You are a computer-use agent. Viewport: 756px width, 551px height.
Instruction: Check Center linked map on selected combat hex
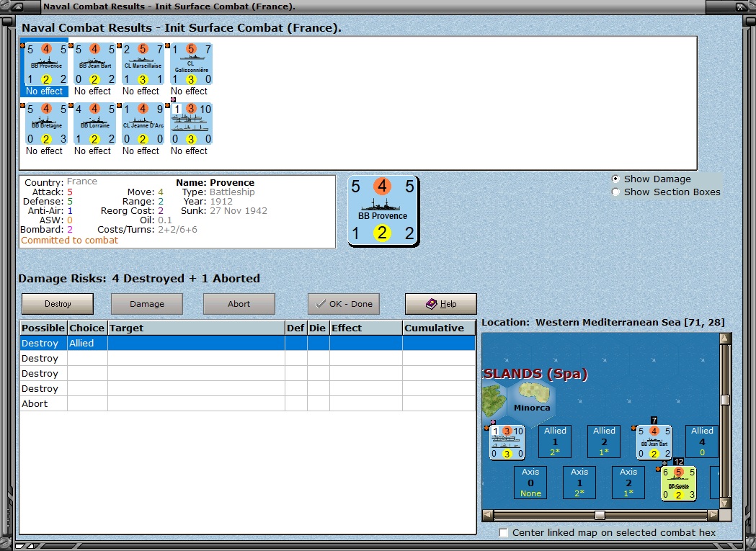tap(504, 533)
